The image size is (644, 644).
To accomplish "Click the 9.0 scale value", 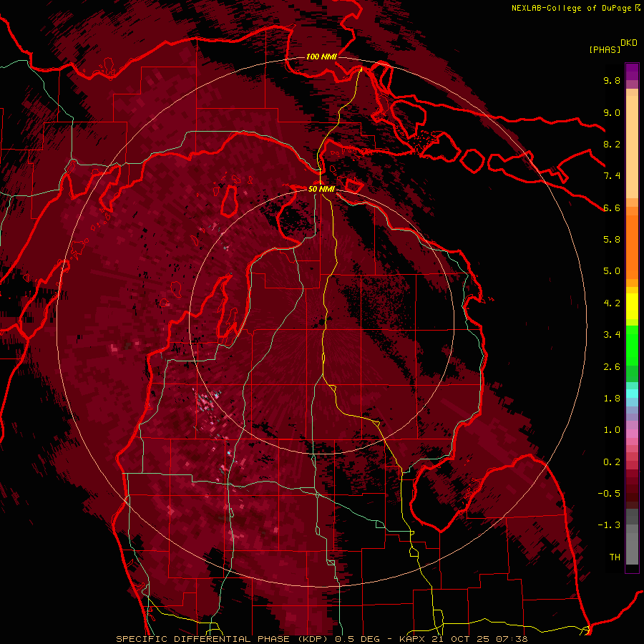I will (612, 112).
